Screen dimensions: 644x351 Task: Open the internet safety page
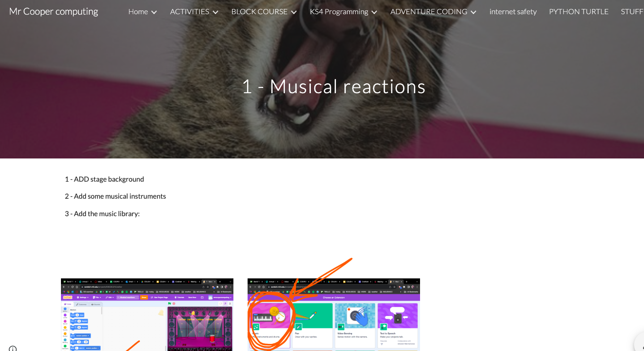point(513,12)
